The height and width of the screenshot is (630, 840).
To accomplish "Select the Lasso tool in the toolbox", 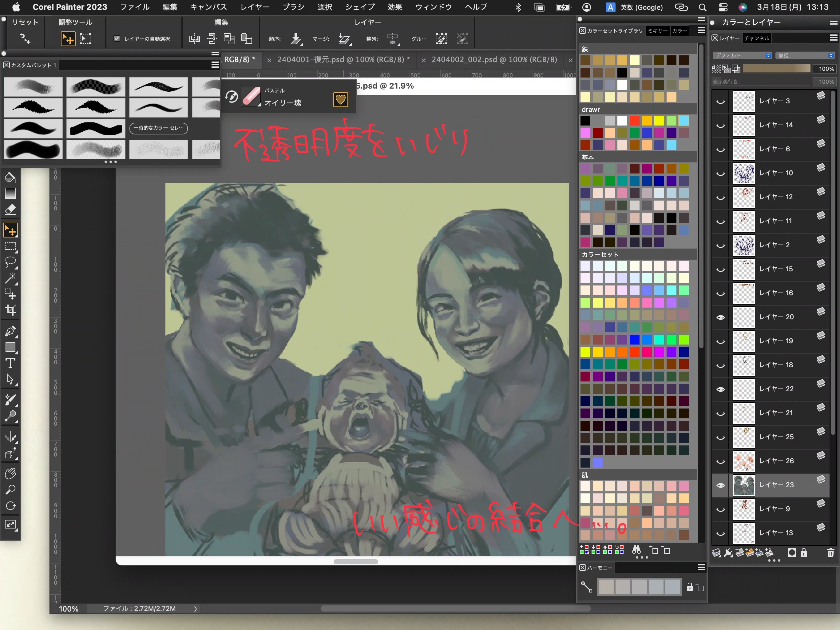I will point(10,262).
